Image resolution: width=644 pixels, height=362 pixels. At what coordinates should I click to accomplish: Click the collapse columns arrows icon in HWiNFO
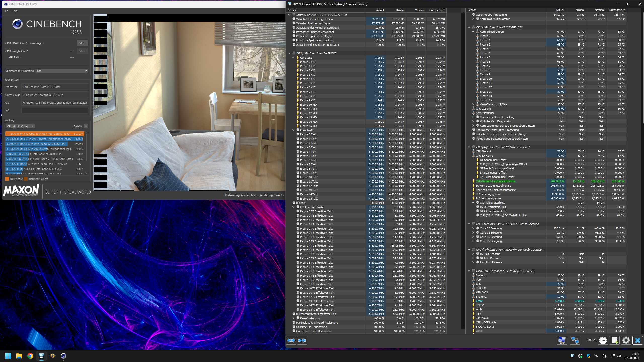coord(302,340)
